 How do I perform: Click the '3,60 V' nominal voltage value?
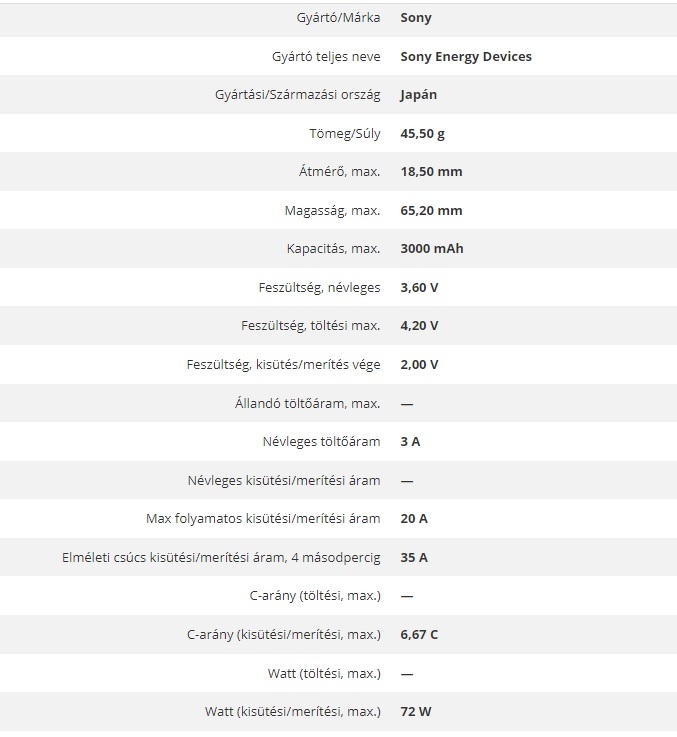pyautogui.click(x=419, y=287)
